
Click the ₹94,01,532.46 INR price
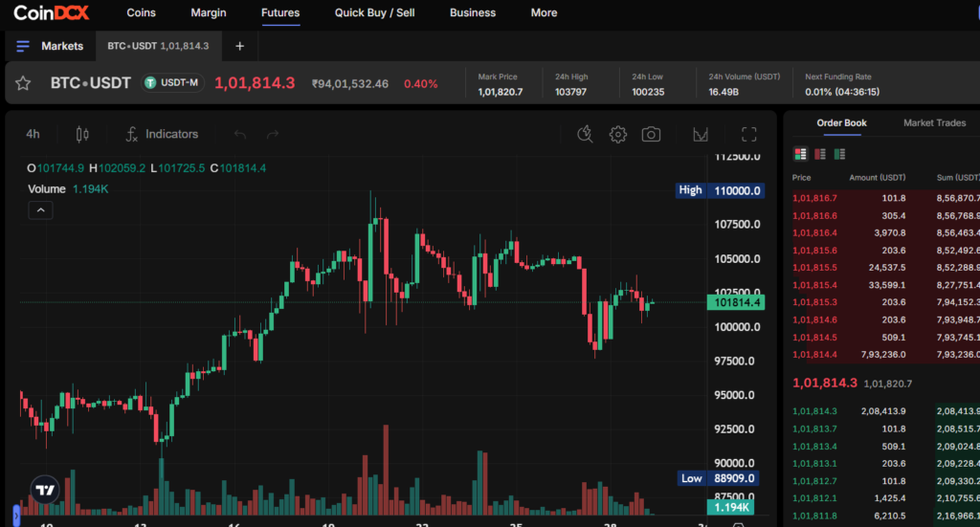click(x=350, y=83)
